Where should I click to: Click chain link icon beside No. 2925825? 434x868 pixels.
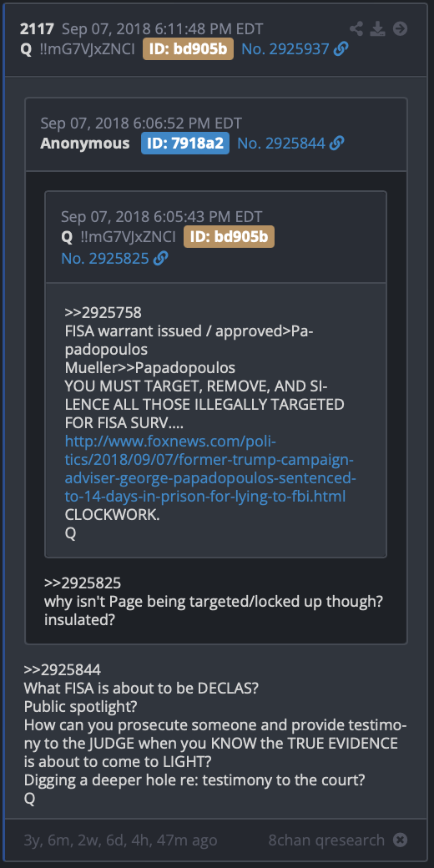[x=160, y=258]
